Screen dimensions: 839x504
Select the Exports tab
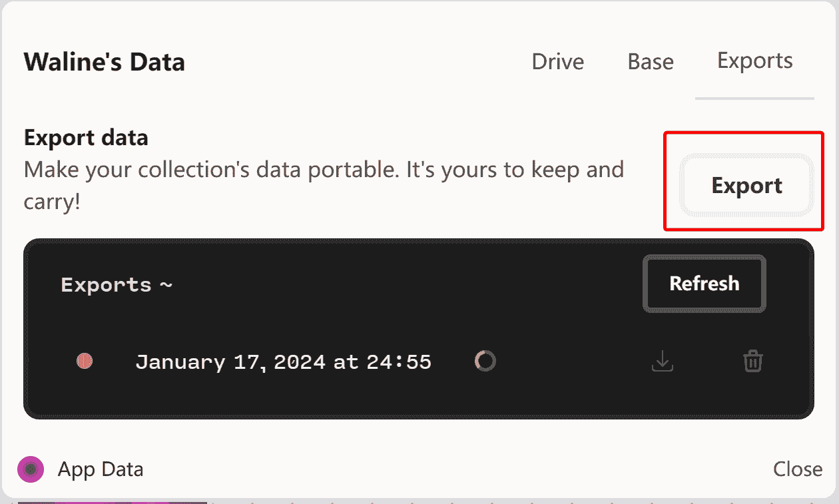pos(754,61)
